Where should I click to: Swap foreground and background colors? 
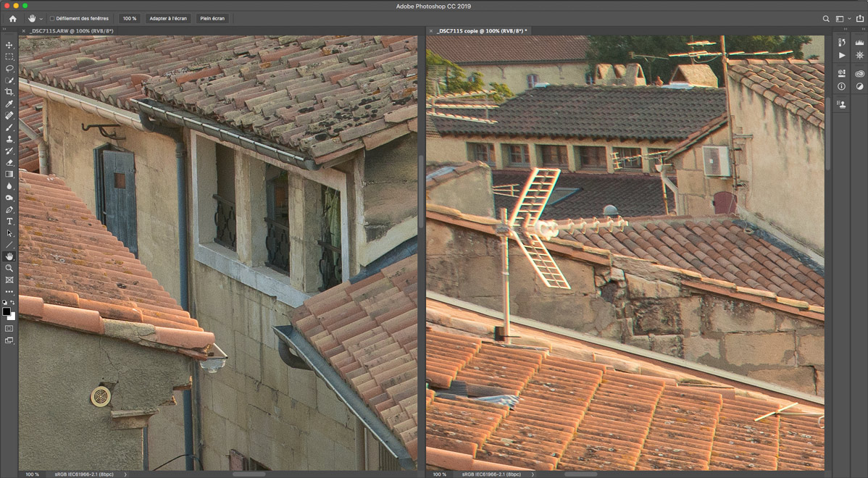[12, 303]
